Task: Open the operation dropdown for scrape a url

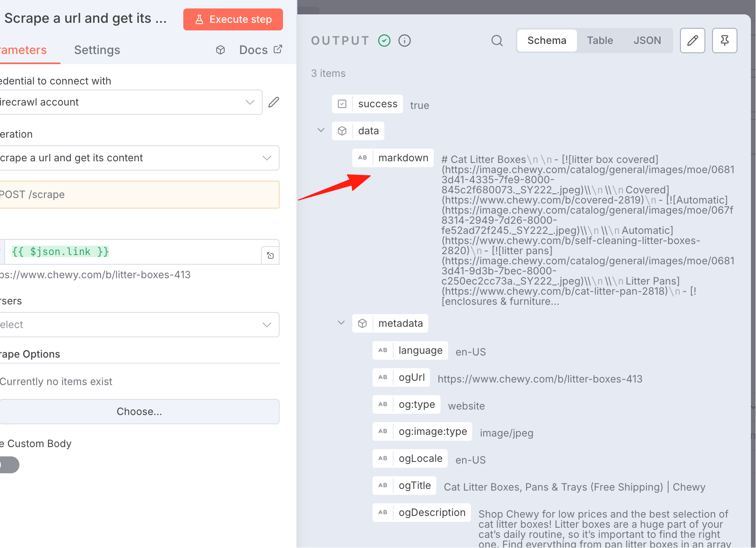Action: [139, 158]
